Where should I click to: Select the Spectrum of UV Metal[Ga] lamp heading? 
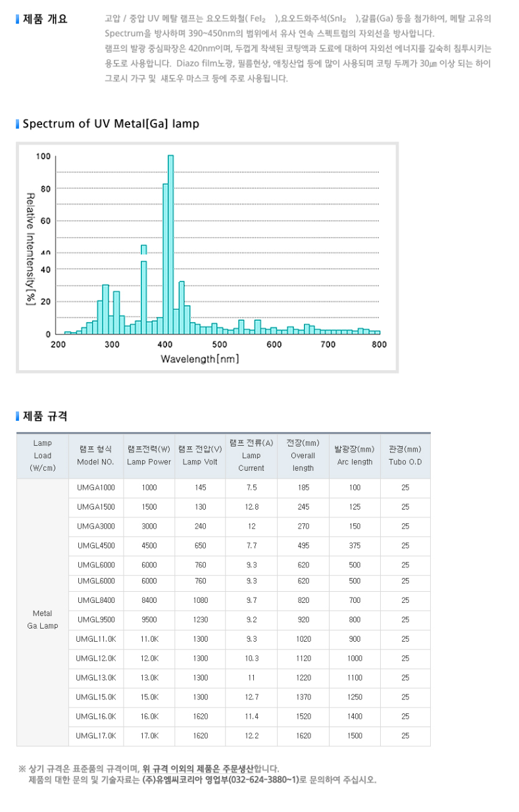[x=111, y=124]
